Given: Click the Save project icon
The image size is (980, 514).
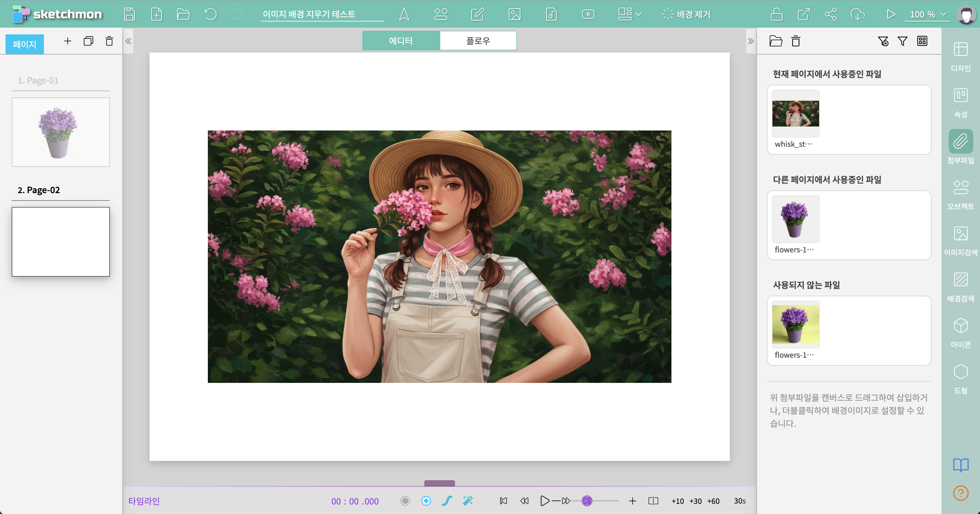Looking at the screenshot, I should [129, 14].
